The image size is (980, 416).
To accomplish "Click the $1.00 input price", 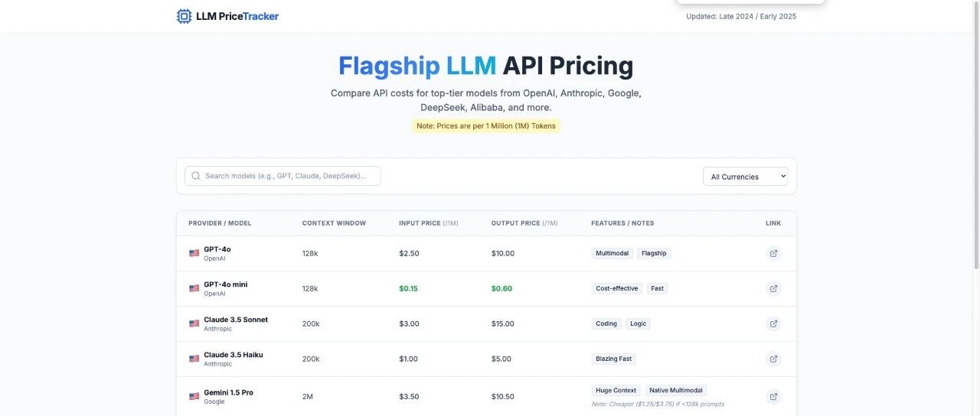I will click(x=408, y=359).
